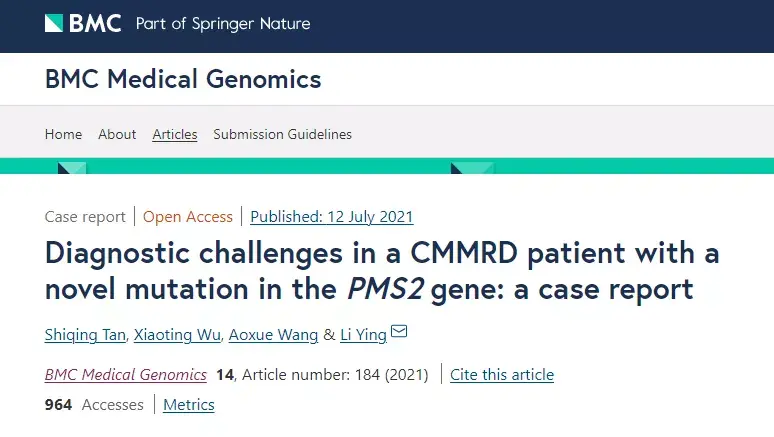Screen dimensions: 774x437
Task: Open the Published: 12 July 2021 link
Action: tap(331, 217)
